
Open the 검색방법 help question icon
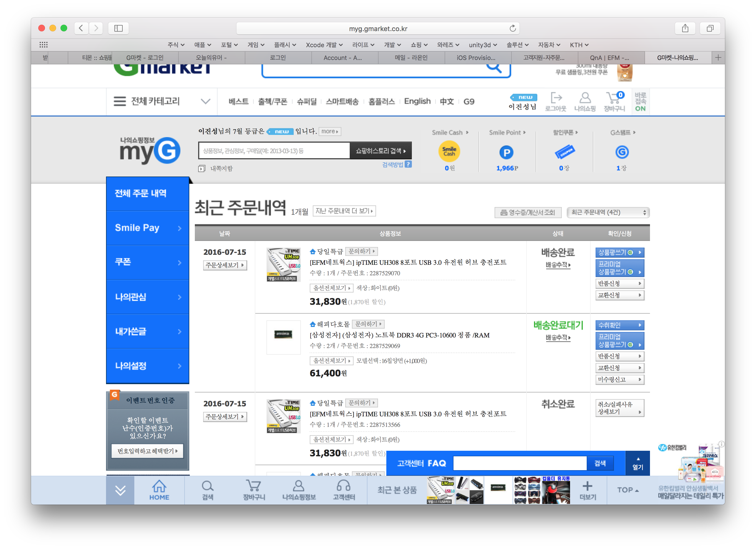408,164
